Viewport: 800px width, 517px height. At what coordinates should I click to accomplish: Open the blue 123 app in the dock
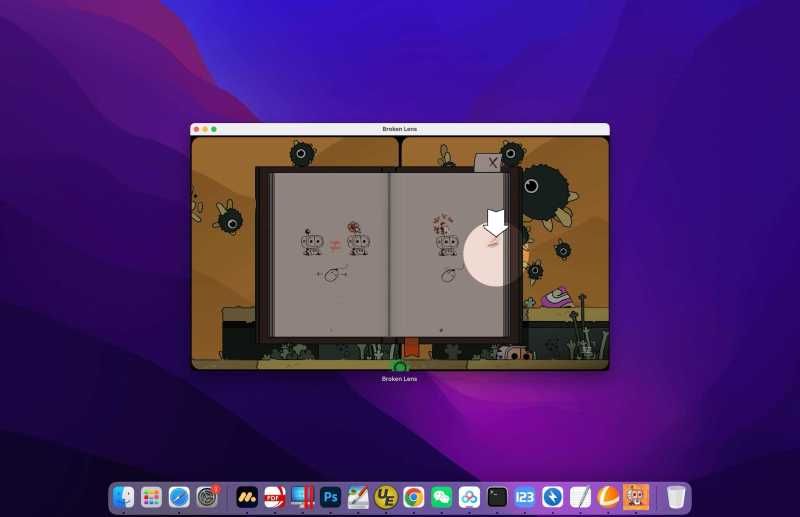524,497
